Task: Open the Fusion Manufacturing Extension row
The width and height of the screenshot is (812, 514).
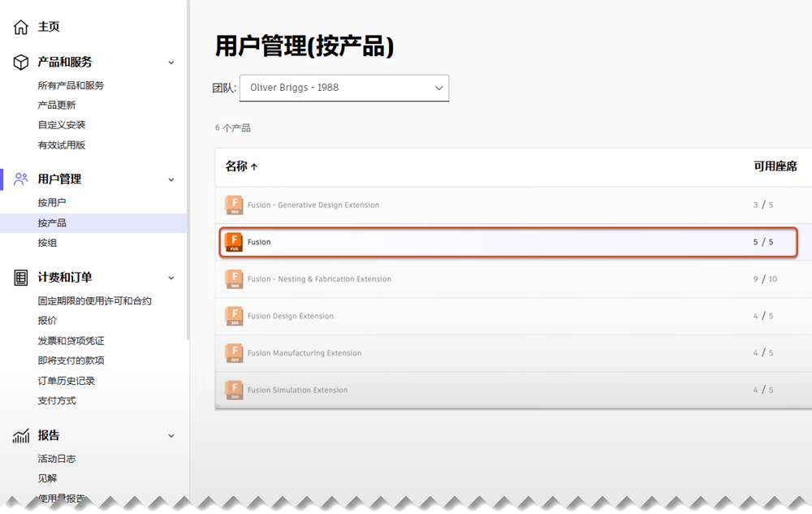Action: [x=513, y=353]
